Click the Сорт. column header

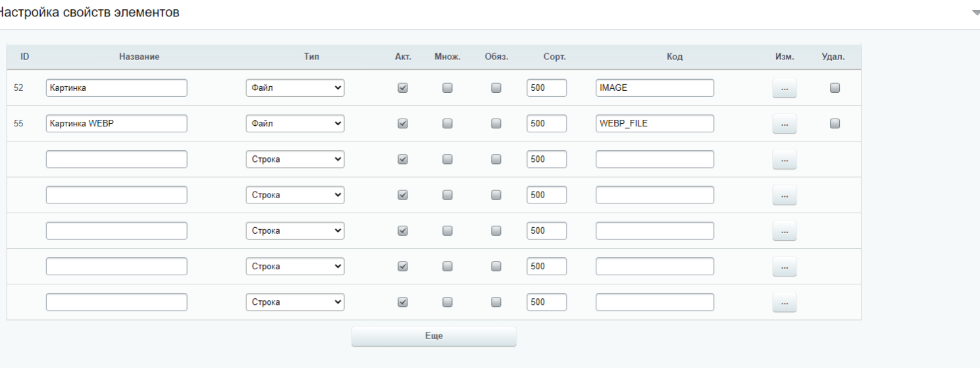[x=554, y=57]
